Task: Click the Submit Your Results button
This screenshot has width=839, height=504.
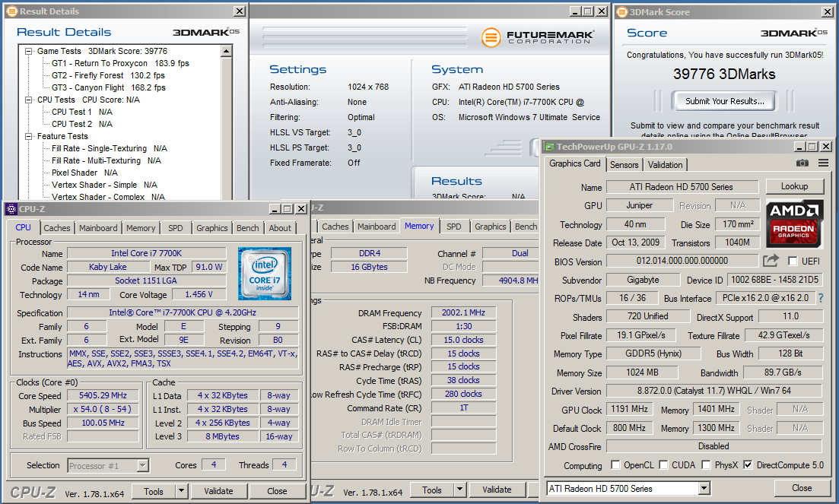Action: click(x=725, y=101)
